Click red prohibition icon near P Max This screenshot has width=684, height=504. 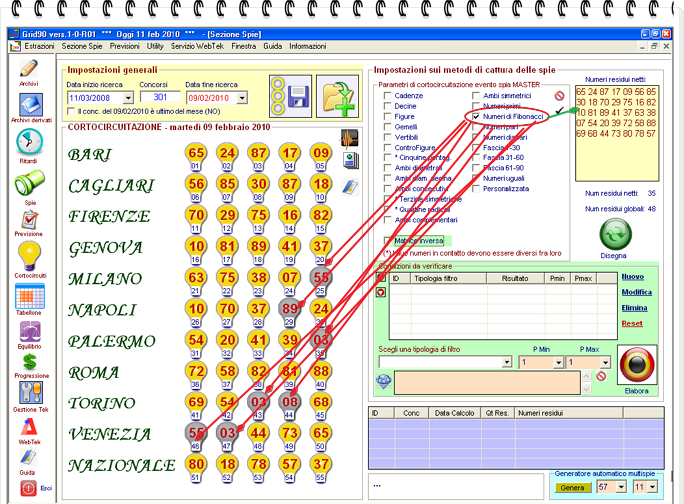(x=601, y=376)
